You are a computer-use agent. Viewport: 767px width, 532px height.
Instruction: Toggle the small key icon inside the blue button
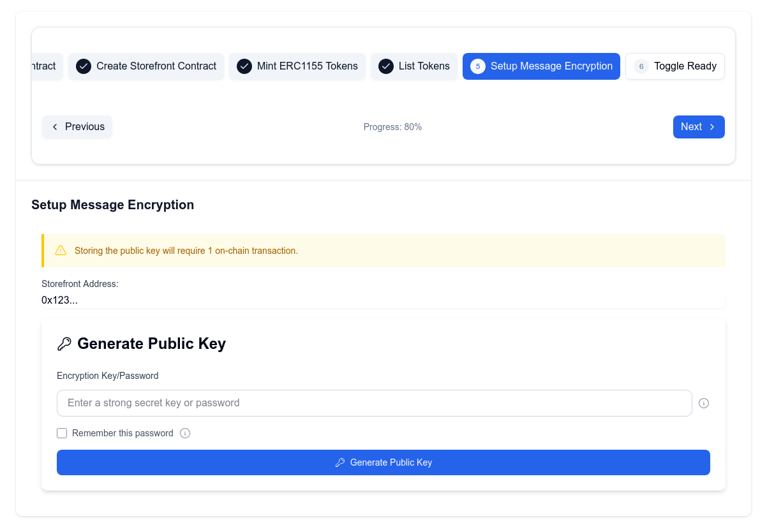(340, 462)
